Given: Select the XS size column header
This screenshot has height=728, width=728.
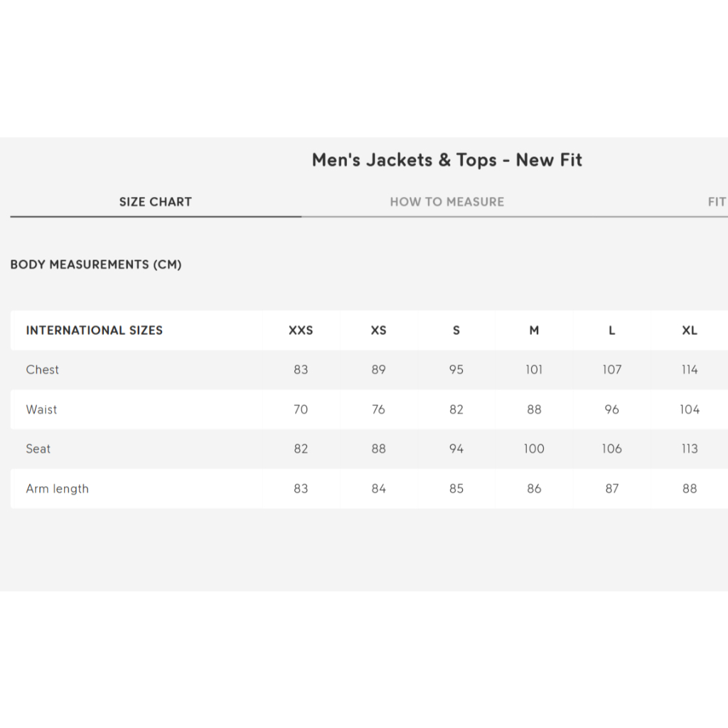Looking at the screenshot, I should (378, 330).
